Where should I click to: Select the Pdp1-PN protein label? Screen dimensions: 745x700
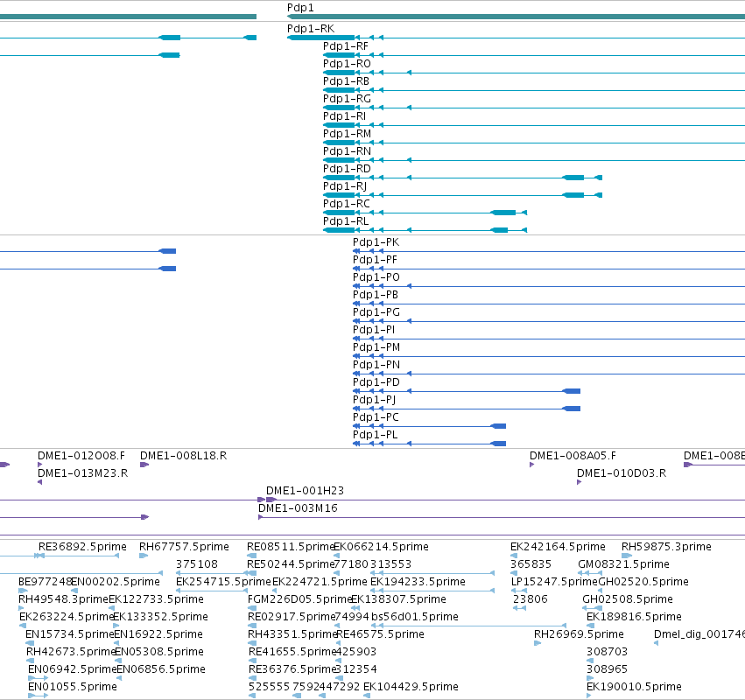[376, 365]
